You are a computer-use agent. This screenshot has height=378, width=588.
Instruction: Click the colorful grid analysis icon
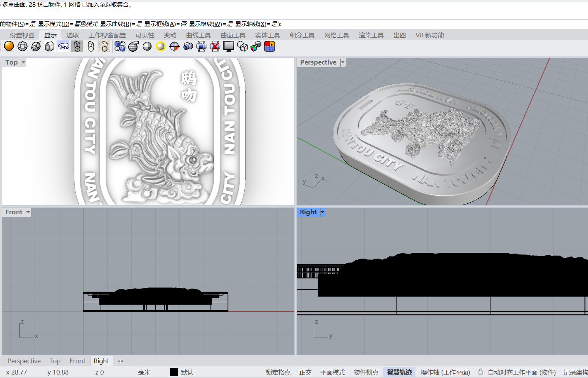click(x=270, y=46)
